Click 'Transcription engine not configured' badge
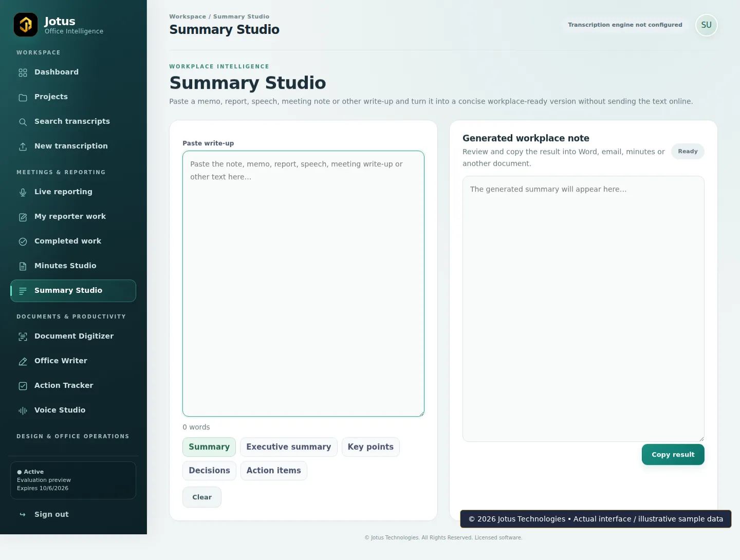 (625, 25)
